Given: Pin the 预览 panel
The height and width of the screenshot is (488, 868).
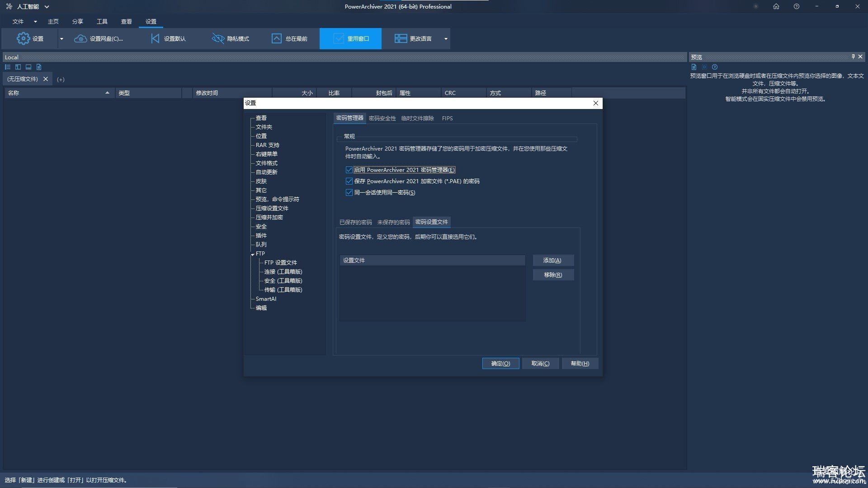Looking at the screenshot, I should coord(853,57).
